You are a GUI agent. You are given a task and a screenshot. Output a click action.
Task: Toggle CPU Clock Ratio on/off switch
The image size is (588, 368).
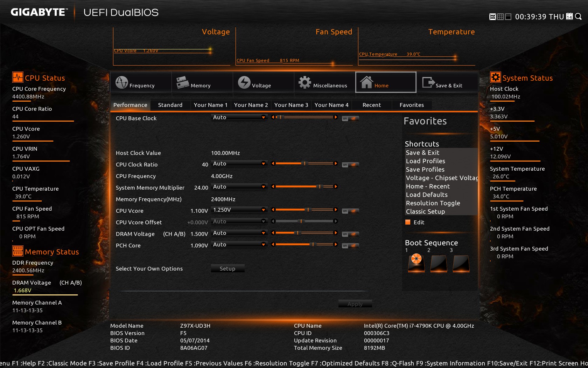click(x=350, y=165)
